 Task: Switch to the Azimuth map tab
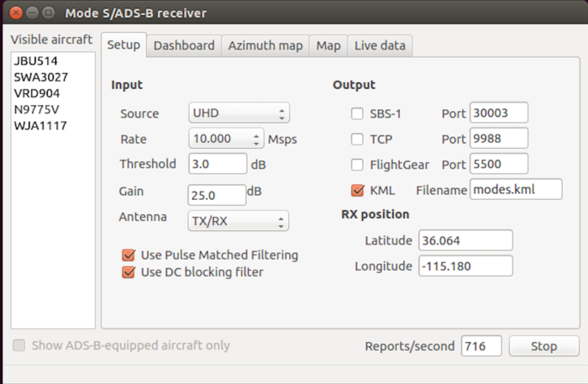265,45
